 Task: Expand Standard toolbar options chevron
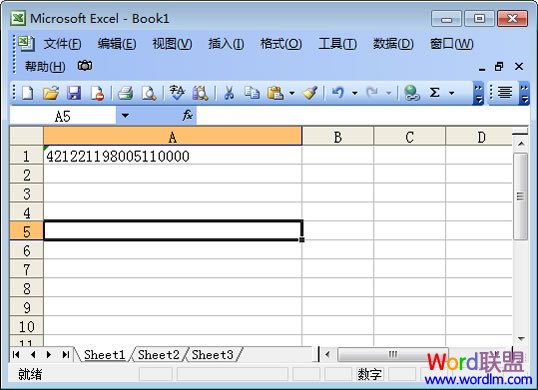pos(478,93)
